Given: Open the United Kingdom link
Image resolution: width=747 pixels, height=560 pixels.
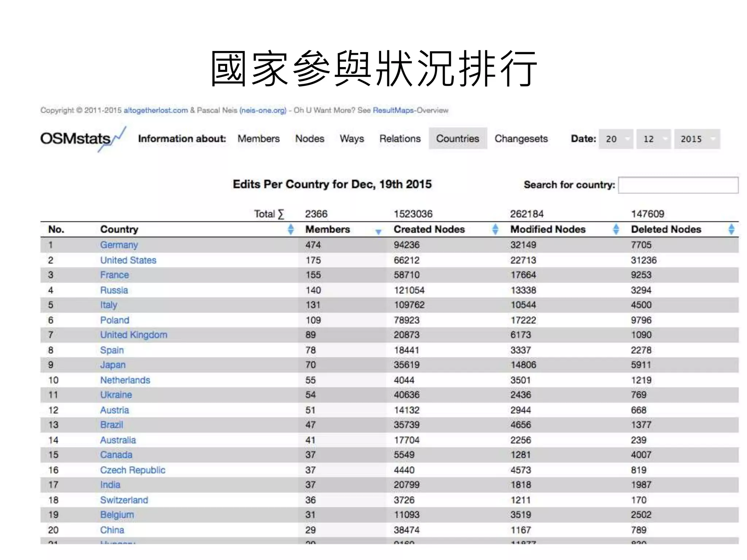Looking at the screenshot, I should coord(133,335).
